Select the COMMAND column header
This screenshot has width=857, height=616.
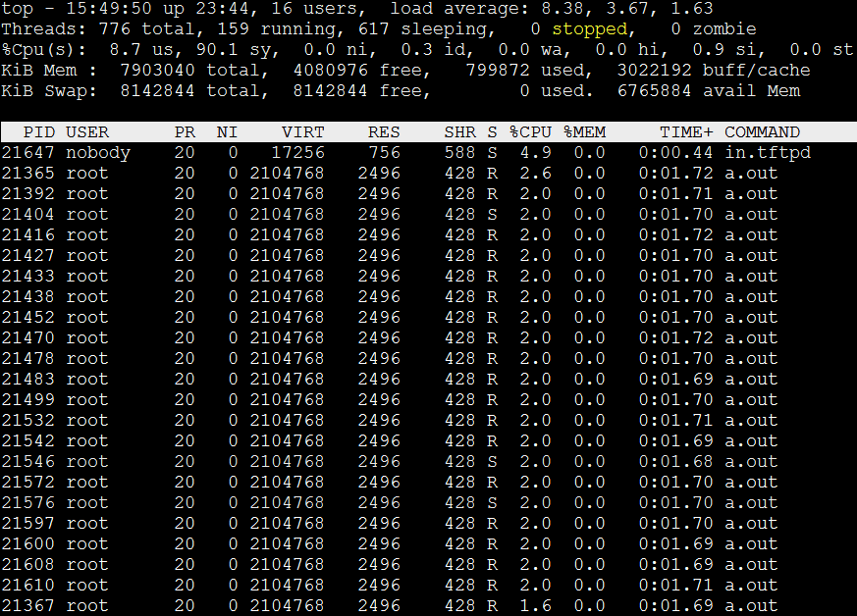(x=762, y=132)
